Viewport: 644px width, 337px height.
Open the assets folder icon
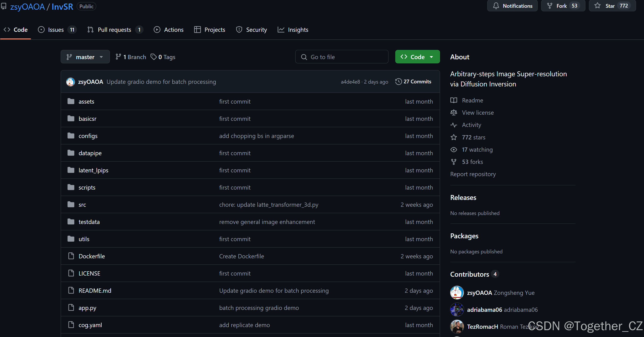pyautogui.click(x=71, y=101)
